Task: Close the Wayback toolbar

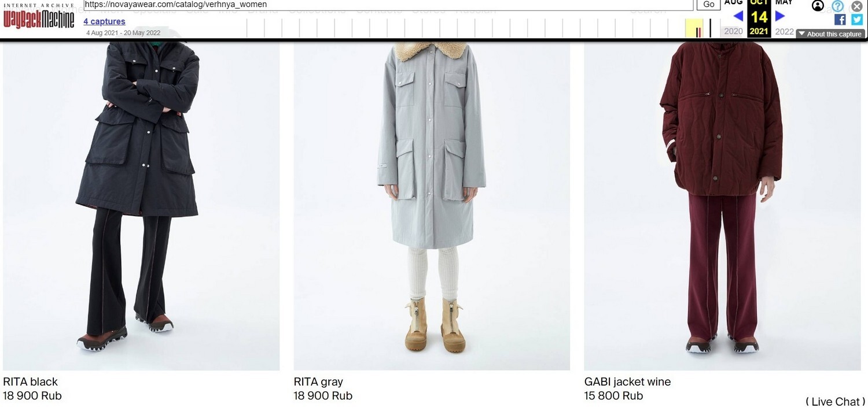Action: pyautogui.click(x=856, y=6)
